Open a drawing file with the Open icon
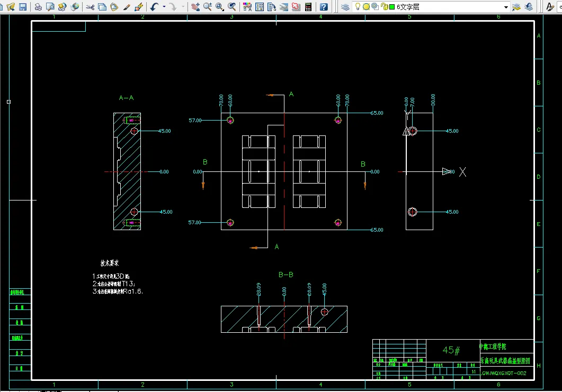 coord(11,6)
